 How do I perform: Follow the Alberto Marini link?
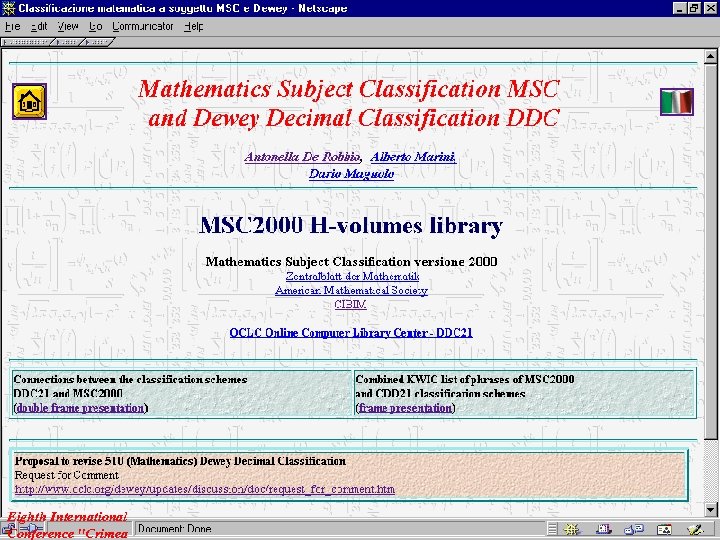click(x=413, y=157)
